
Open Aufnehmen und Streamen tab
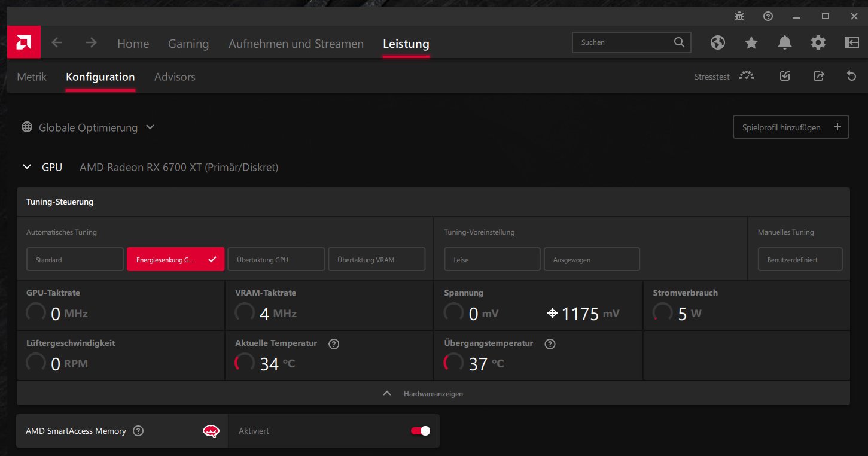296,44
